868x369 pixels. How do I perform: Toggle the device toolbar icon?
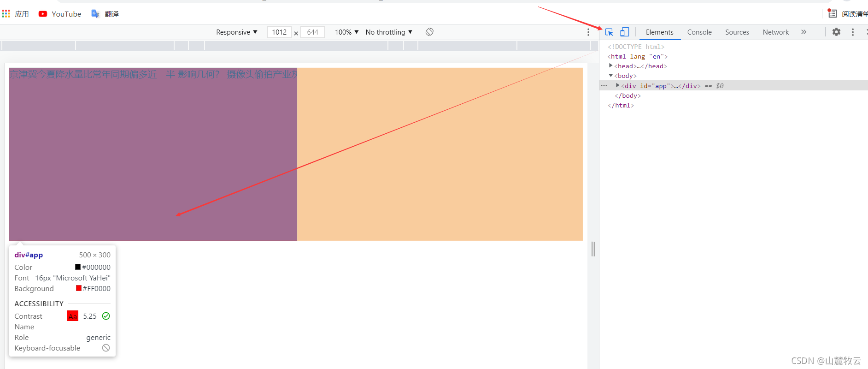[x=624, y=32]
